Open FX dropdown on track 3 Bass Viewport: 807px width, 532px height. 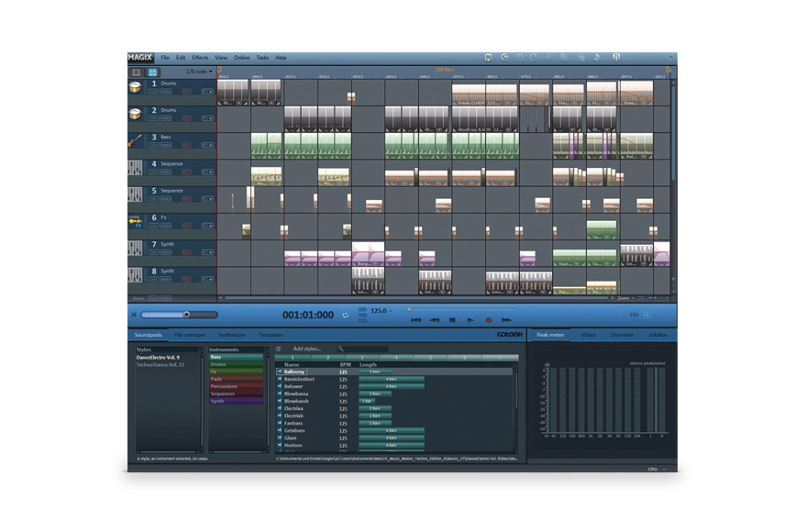point(208,145)
